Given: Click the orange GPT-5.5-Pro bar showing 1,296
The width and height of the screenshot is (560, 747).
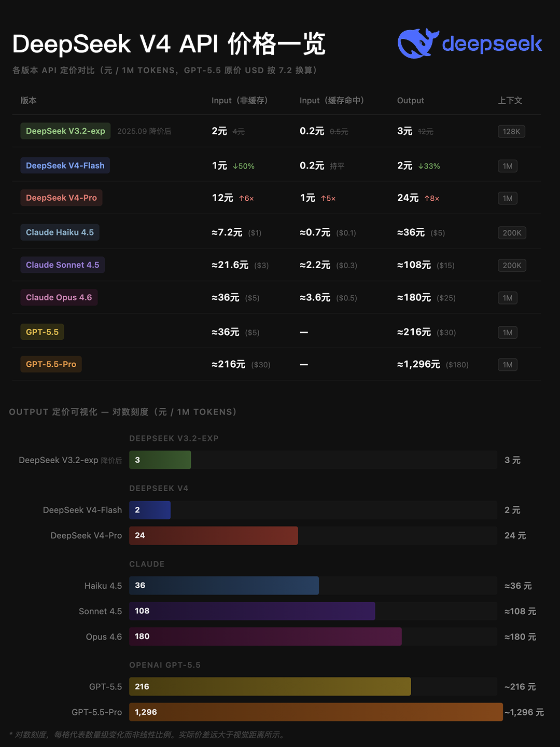Looking at the screenshot, I should (316, 712).
